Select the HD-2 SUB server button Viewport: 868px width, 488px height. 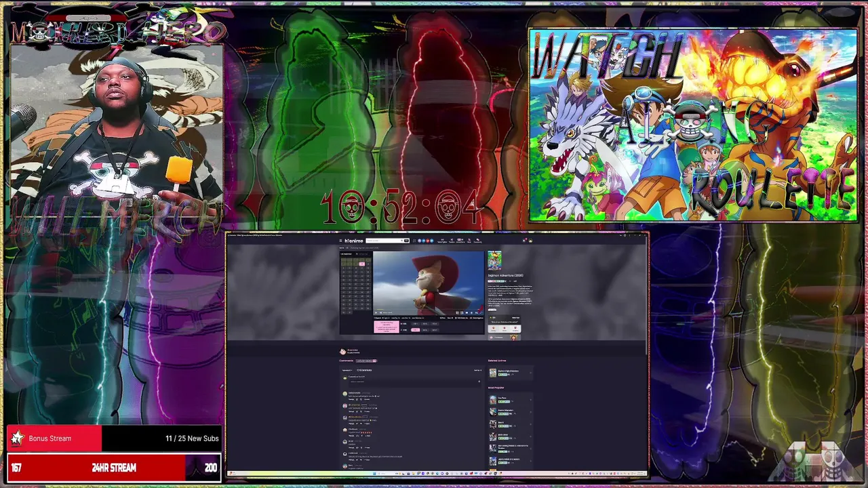425,324
